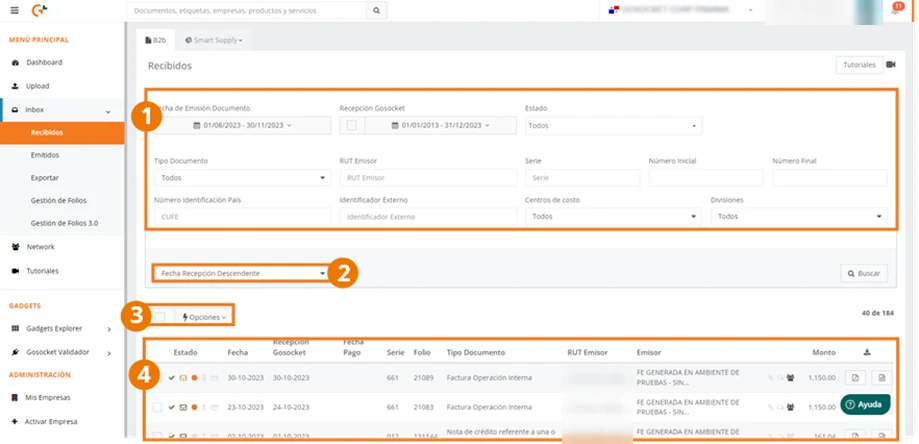This screenshot has width=919, height=444.
Task: Click the RUT Emisor input field
Action: (x=428, y=177)
